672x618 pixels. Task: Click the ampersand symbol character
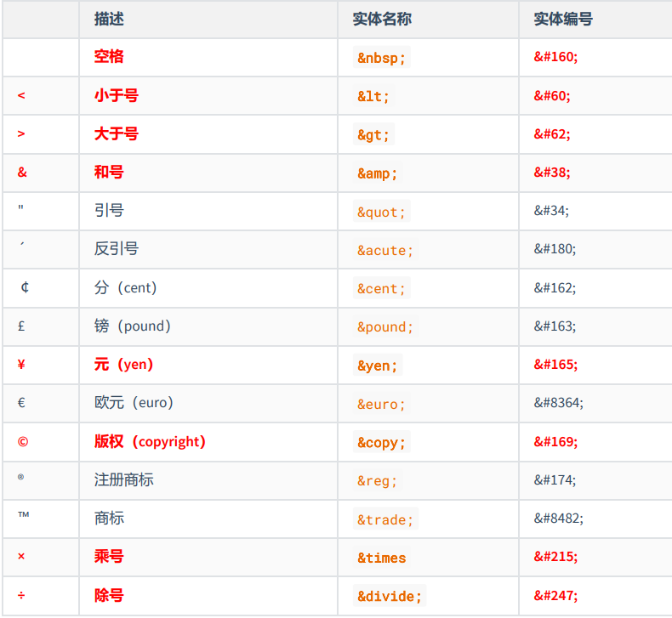[22, 173]
